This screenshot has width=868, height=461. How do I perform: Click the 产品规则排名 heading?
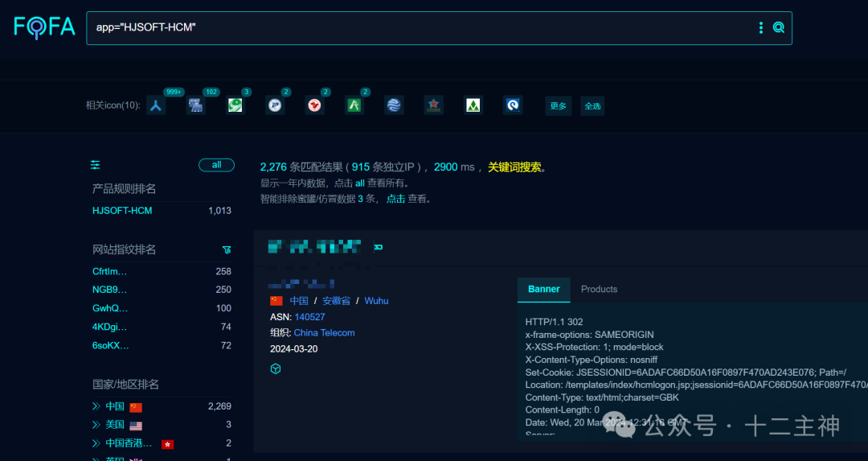[x=124, y=189]
